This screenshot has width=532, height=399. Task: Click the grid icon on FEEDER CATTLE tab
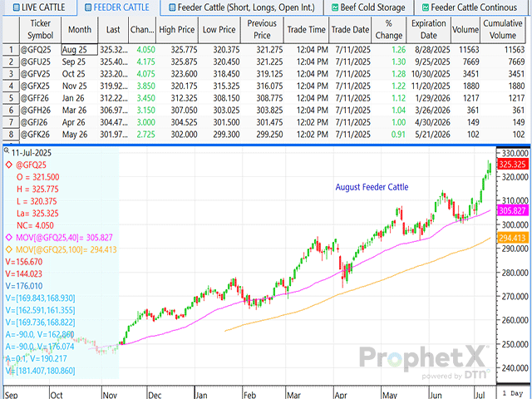[x=88, y=7]
